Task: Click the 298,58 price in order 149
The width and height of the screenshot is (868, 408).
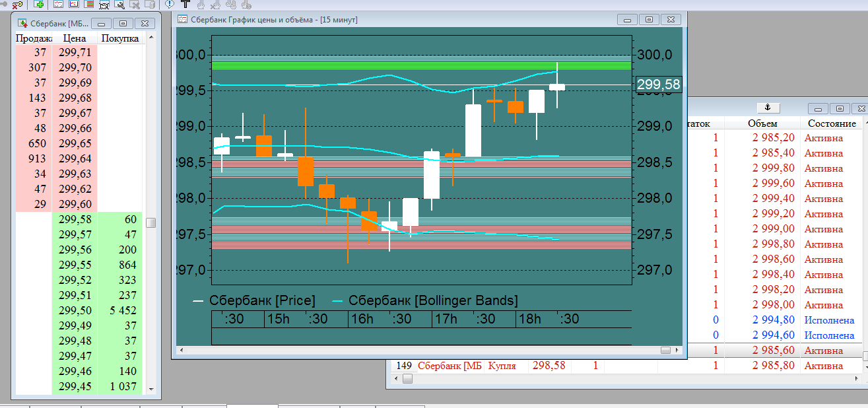Action: [x=549, y=366]
